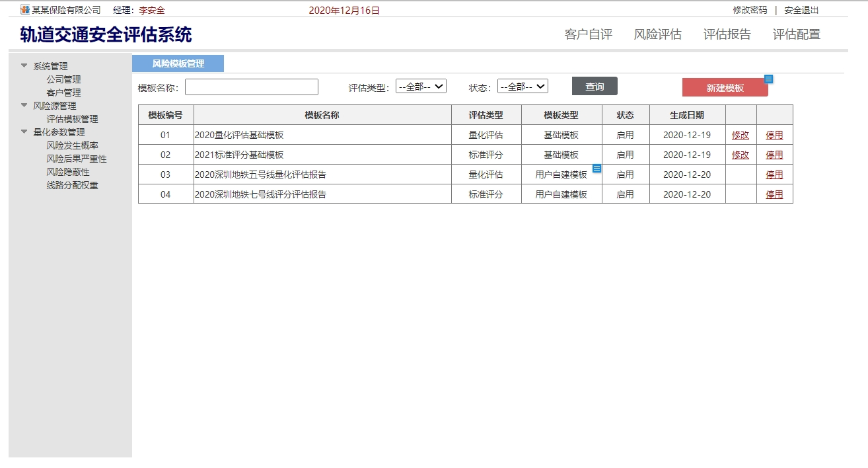
Task: Collapse the 量化参数管理 tree section
Action: [x=24, y=132]
